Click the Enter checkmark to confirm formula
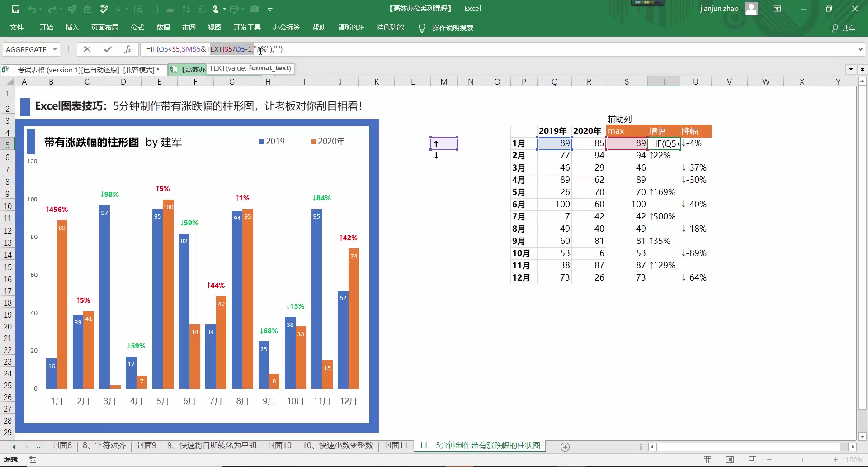This screenshot has height=467, width=868. click(107, 49)
